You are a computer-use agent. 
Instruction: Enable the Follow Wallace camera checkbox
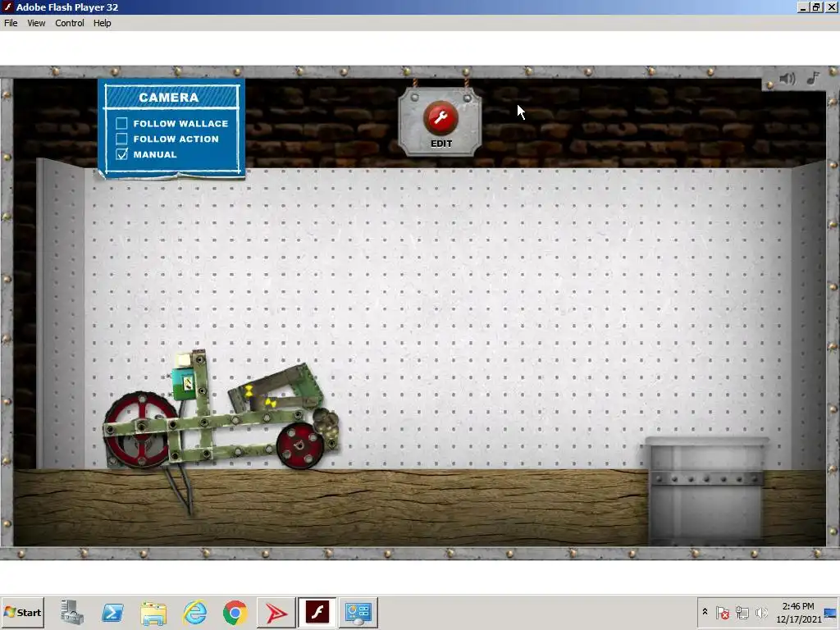[121, 124]
